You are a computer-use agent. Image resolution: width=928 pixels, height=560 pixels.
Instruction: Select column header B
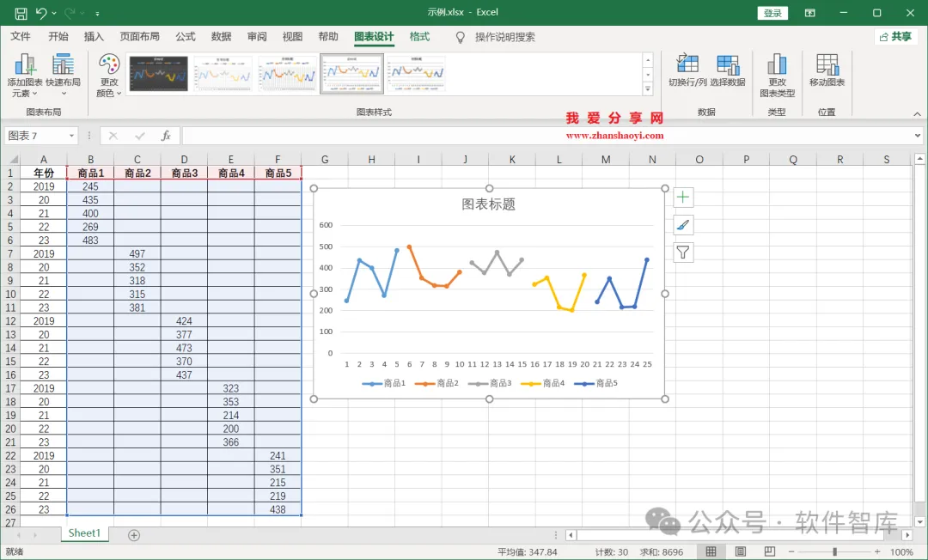click(x=90, y=159)
